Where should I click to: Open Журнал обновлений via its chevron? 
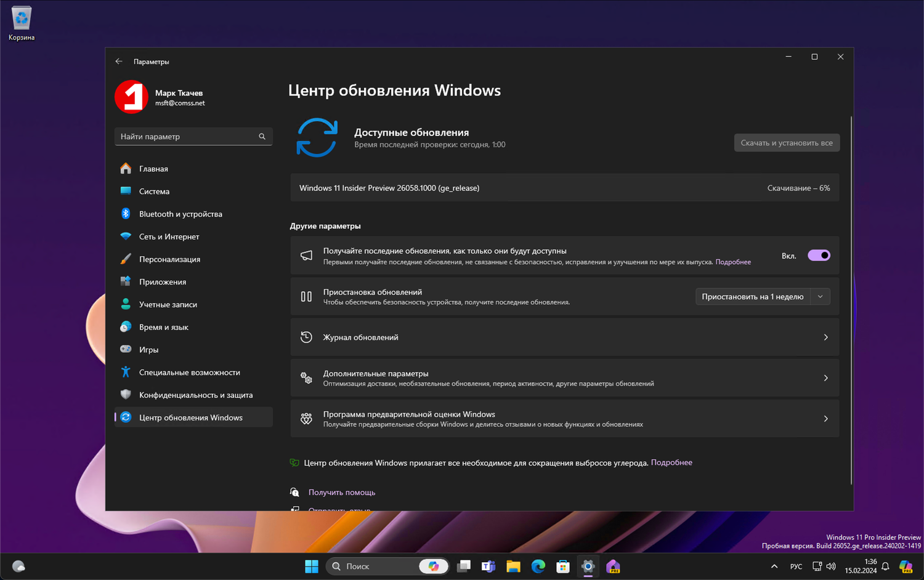[825, 337]
